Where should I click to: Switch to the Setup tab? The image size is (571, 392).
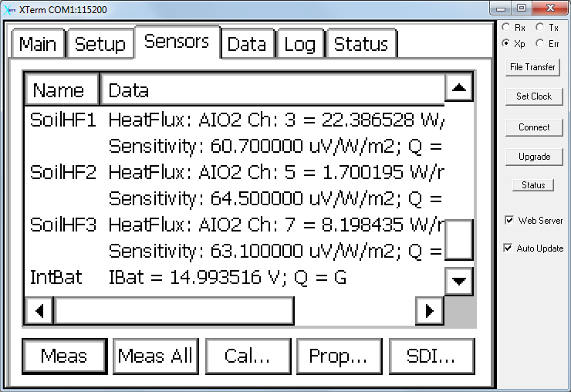100,44
